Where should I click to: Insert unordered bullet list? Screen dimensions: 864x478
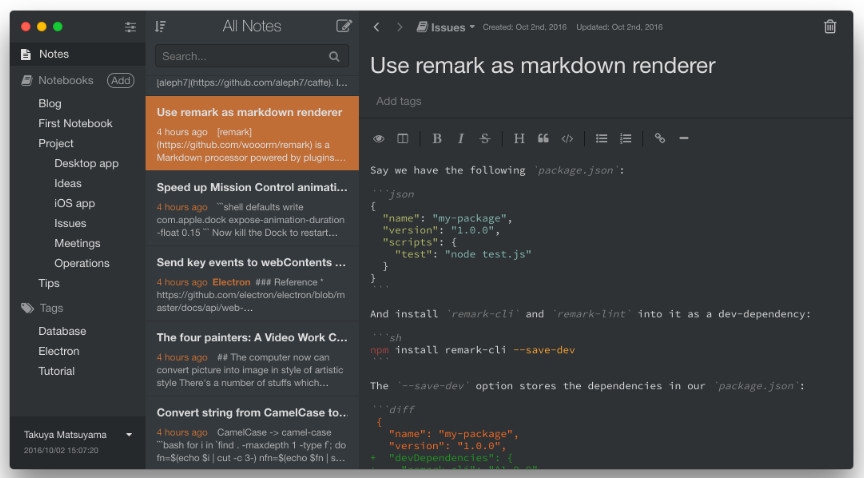601,138
